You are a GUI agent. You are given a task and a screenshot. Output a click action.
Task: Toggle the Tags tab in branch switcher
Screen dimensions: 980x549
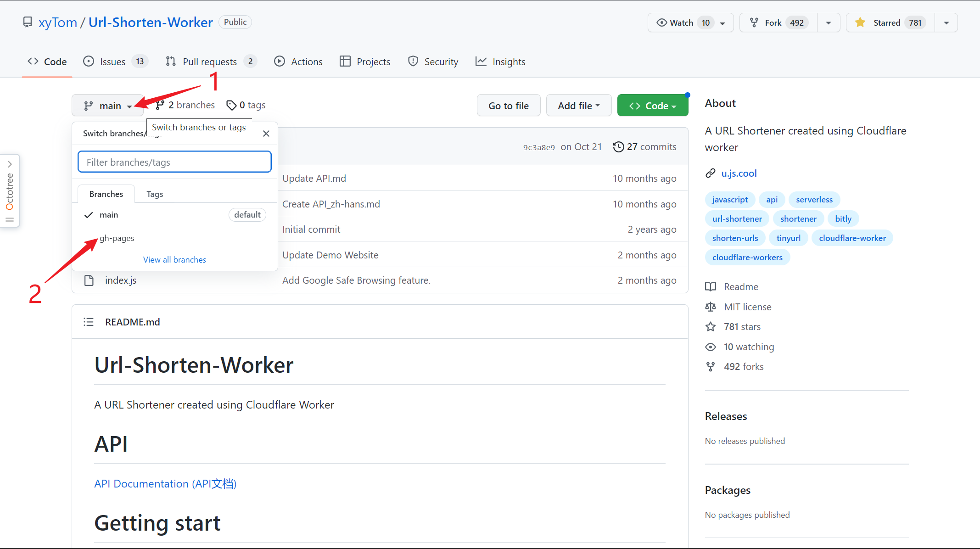click(x=154, y=194)
